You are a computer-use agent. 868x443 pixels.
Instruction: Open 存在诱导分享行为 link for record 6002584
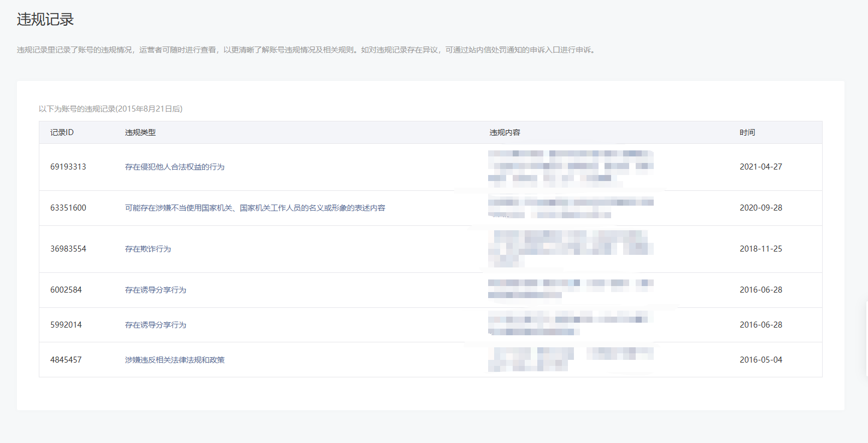[155, 290]
